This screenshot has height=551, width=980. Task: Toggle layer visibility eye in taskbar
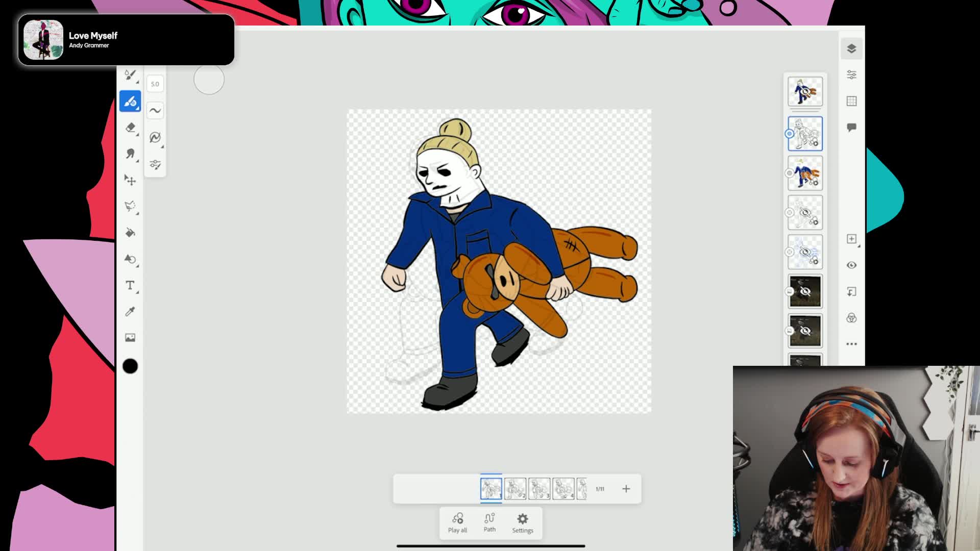tap(851, 265)
